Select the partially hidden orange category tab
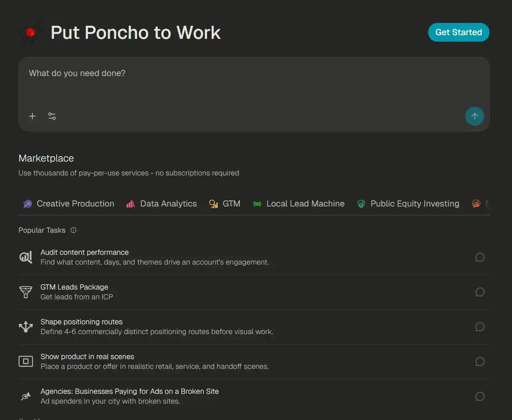This screenshot has width=512, height=420. (x=480, y=204)
